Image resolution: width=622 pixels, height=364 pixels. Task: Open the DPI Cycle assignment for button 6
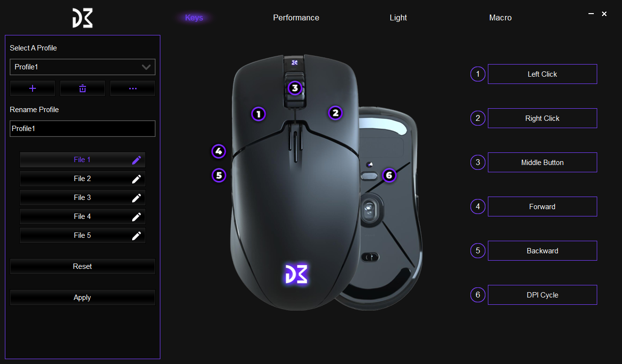click(x=542, y=295)
